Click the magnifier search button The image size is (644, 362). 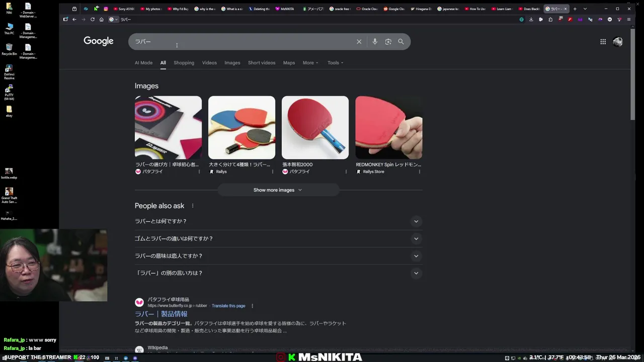pos(401,42)
